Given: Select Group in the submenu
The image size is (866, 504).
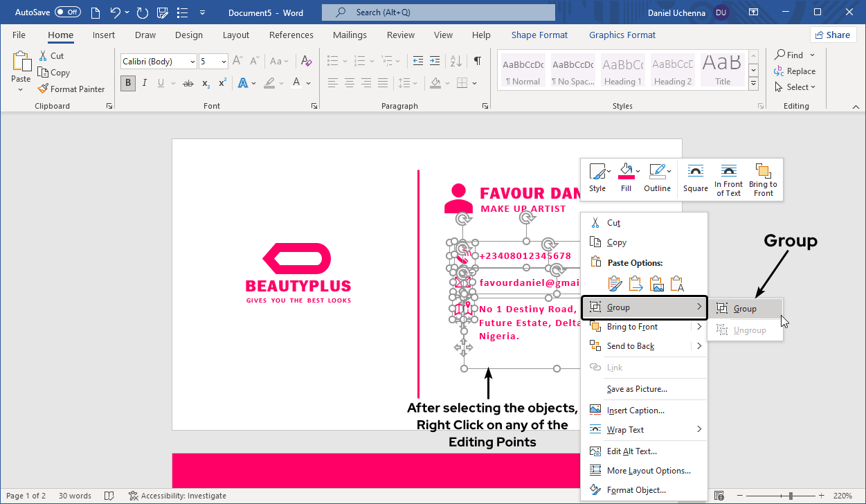Looking at the screenshot, I should tap(745, 309).
